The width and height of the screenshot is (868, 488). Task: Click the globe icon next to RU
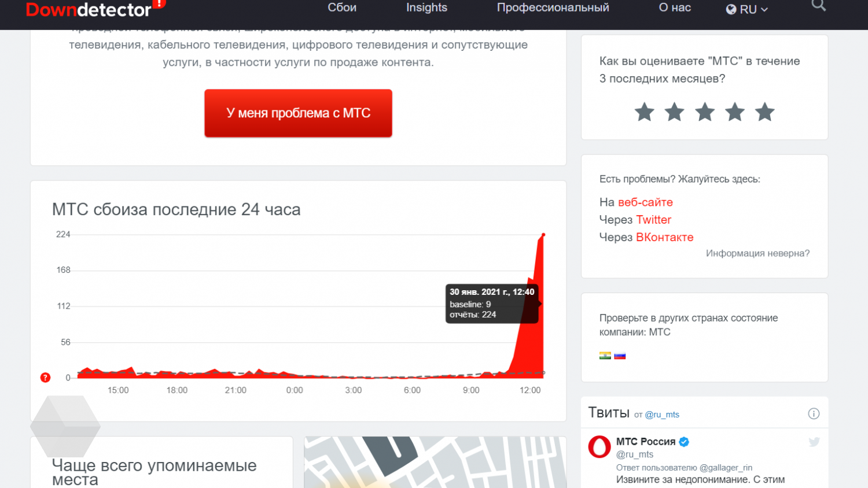point(731,9)
